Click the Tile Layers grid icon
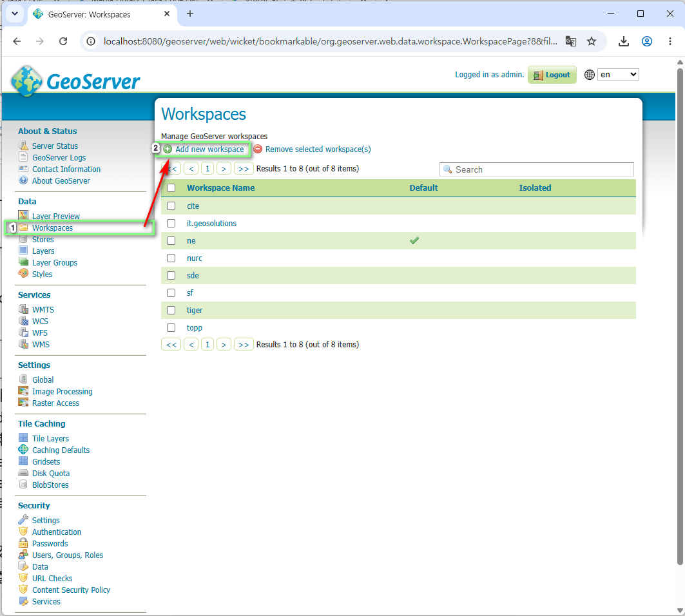Viewport: 685px width, 616px height. (23, 438)
